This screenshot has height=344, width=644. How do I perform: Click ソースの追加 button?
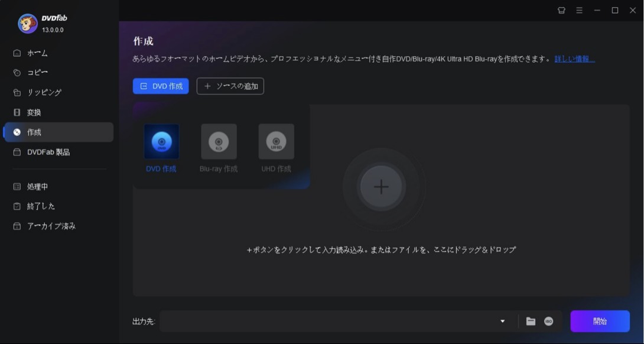coord(230,86)
